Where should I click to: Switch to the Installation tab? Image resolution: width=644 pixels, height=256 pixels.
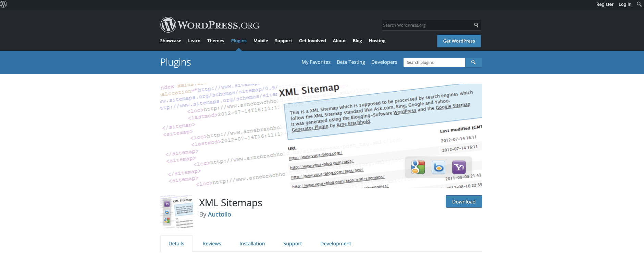[252, 244]
